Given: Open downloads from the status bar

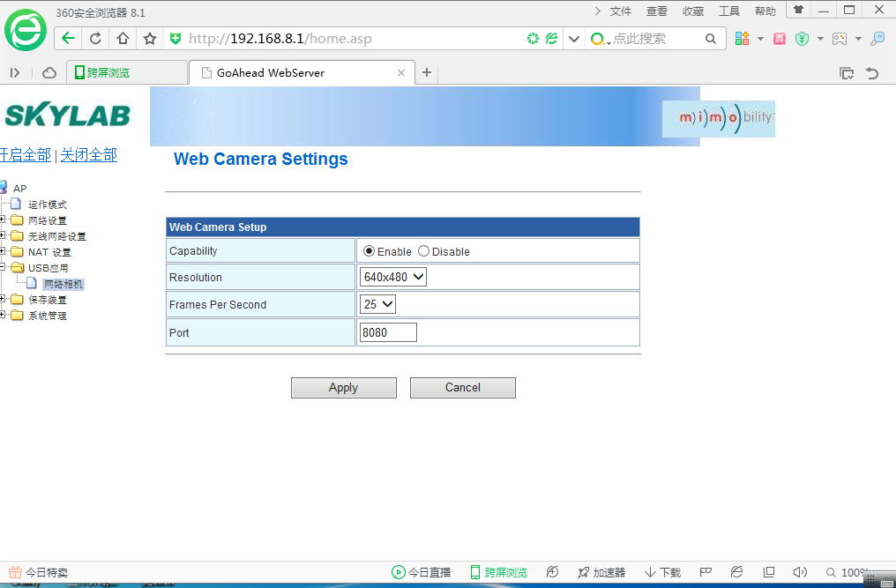Looking at the screenshot, I should pos(662,572).
